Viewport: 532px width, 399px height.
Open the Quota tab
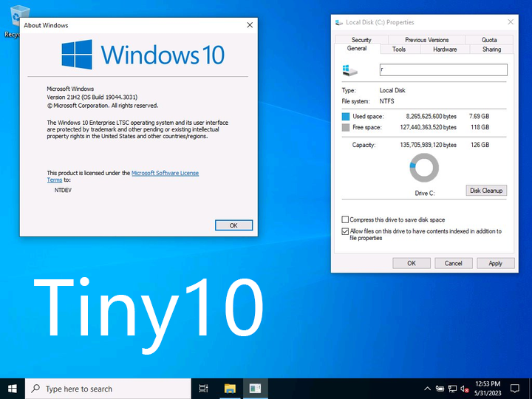489,40
